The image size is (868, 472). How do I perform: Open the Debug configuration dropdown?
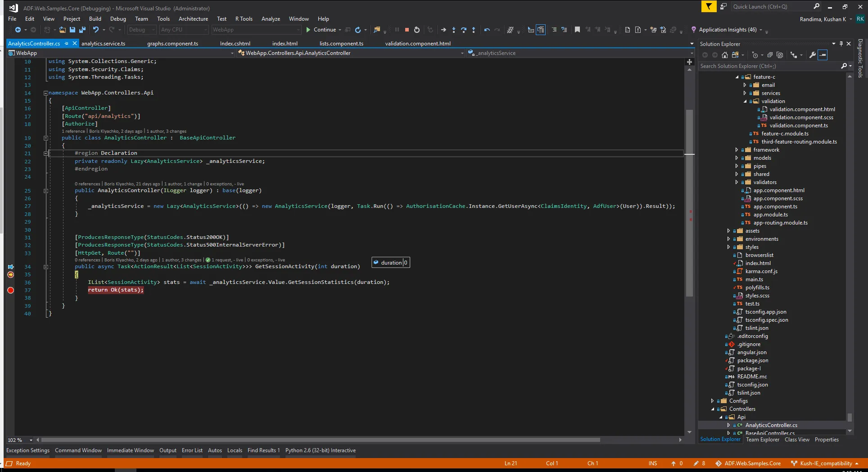click(141, 30)
